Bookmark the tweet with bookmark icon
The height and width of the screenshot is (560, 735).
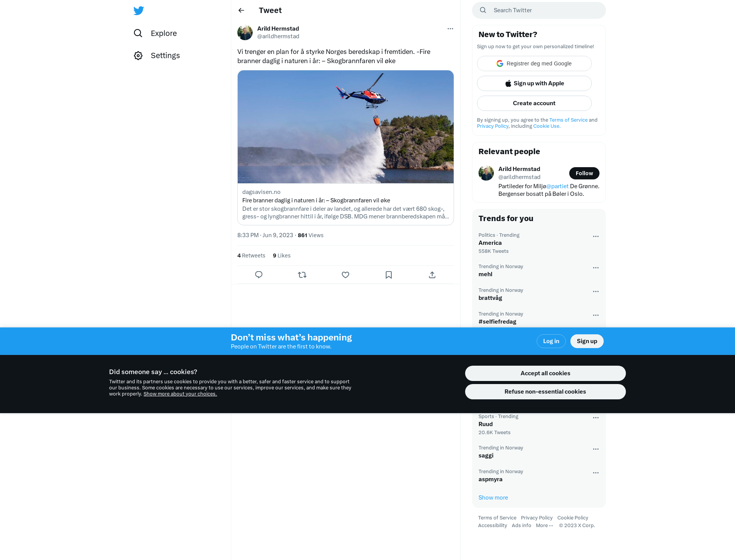389,275
